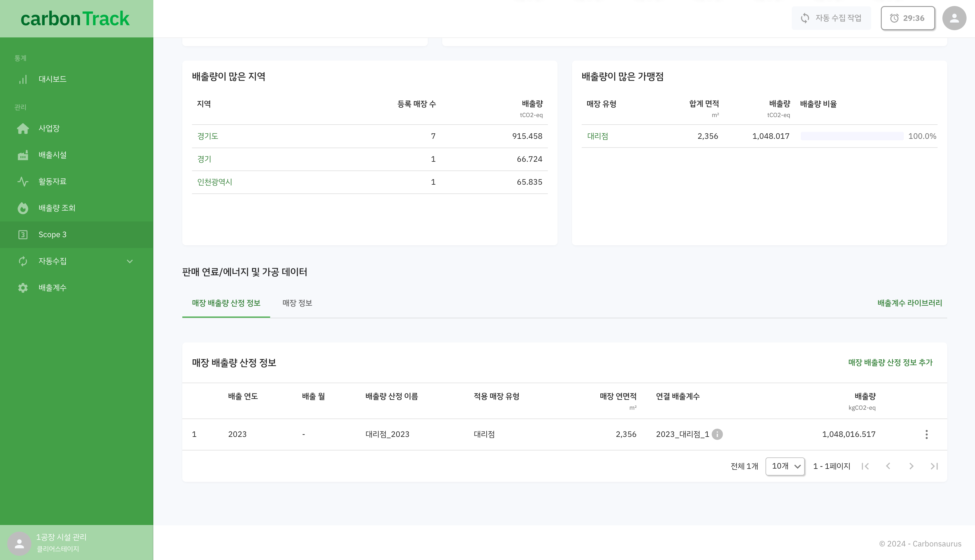This screenshot has width=975, height=560.
Task: Click the 배출량 조회 flame icon
Action: (x=23, y=208)
